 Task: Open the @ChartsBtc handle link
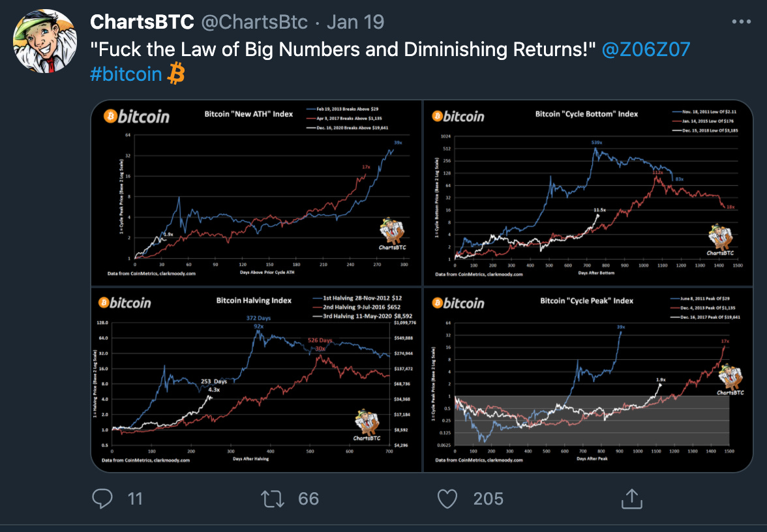coord(254,22)
